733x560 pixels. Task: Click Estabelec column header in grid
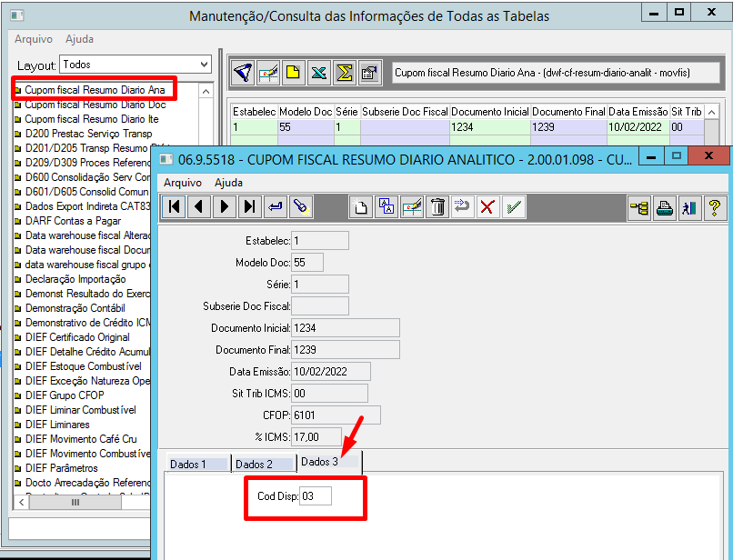(255, 112)
